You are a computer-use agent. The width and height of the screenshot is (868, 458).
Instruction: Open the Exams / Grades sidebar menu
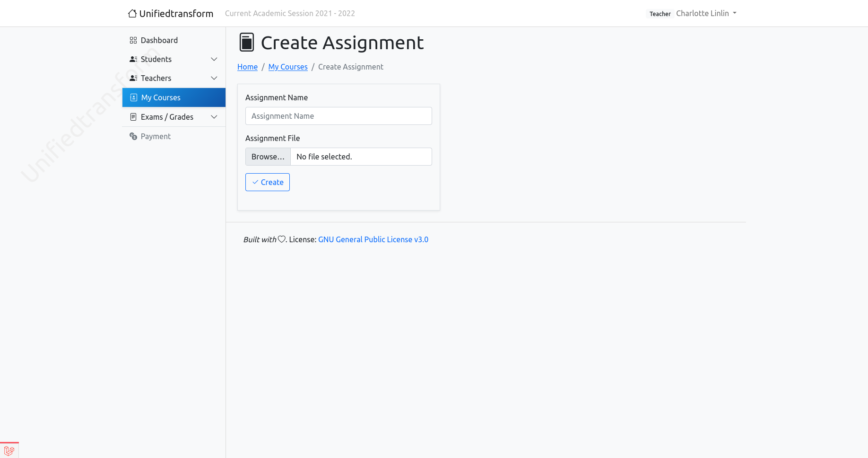point(174,117)
